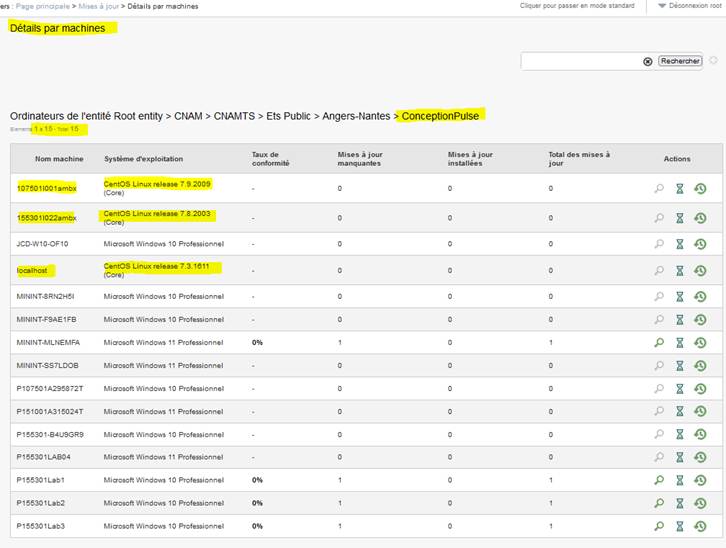
Task: Select machine 155301l022ambx in the list
Action: coord(46,218)
